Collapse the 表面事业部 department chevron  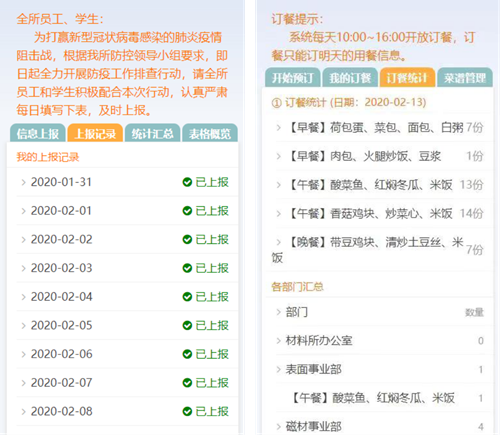[279, 370]
